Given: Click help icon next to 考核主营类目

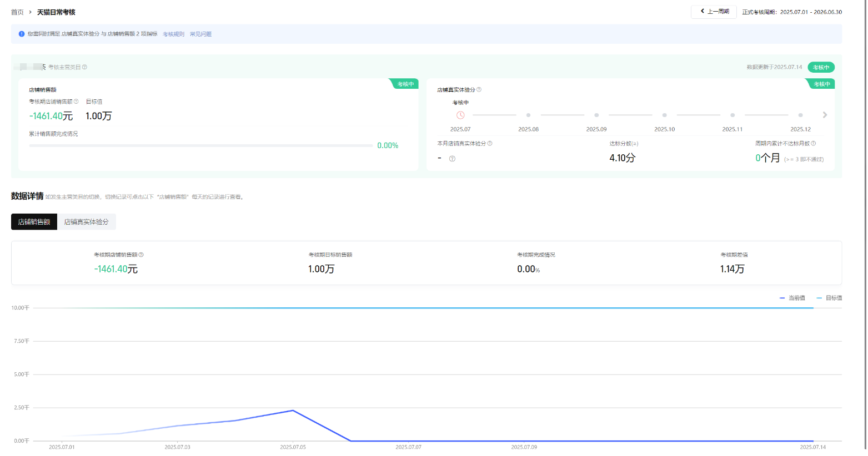Looking at the screenshot, I should 84,67.
